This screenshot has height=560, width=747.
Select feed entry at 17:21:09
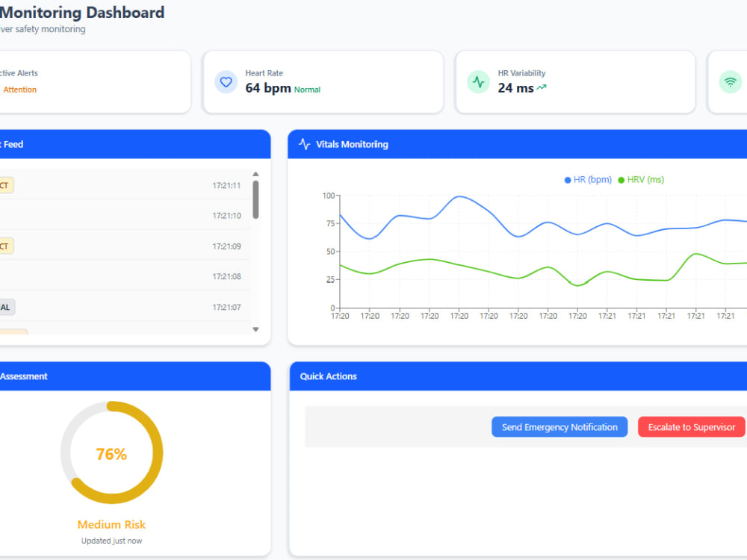click(x=125, y=246)
